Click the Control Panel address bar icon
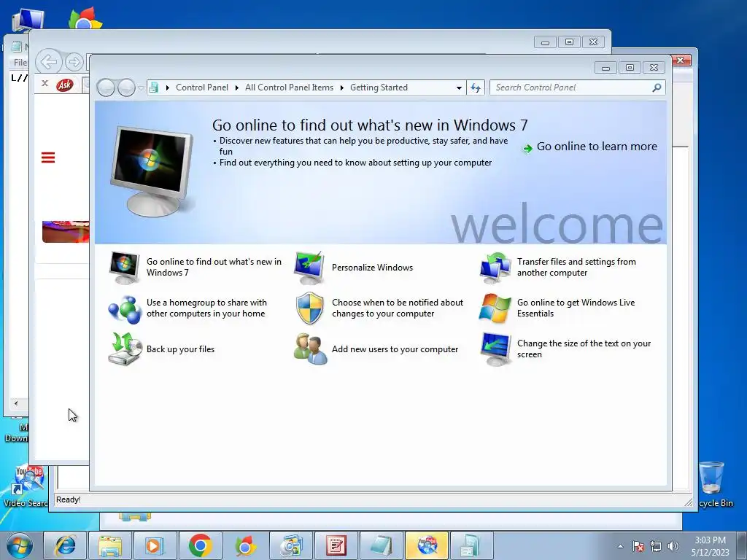The width and height of the screenshot is (747, 560). 153,87
